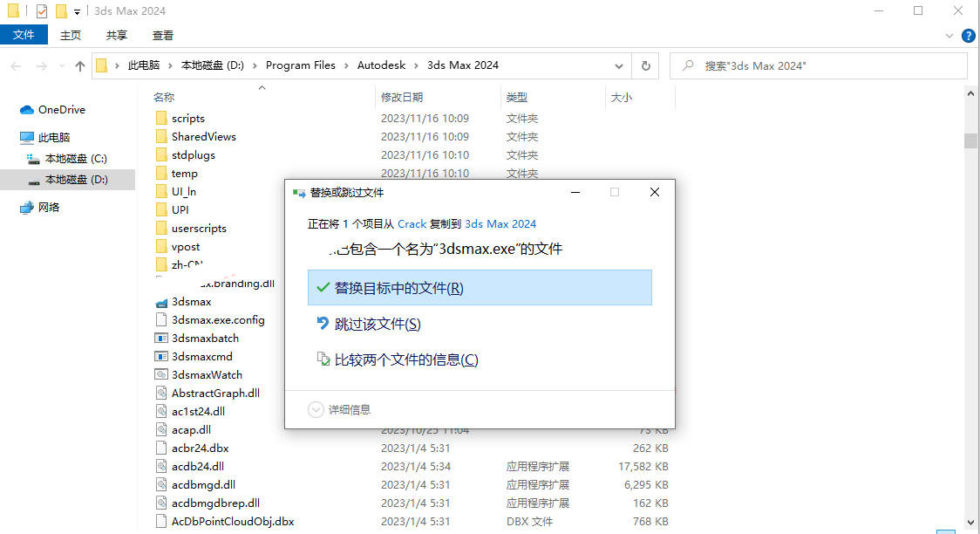Click Autodesk breadcrumb in address bar

(381, 65)
